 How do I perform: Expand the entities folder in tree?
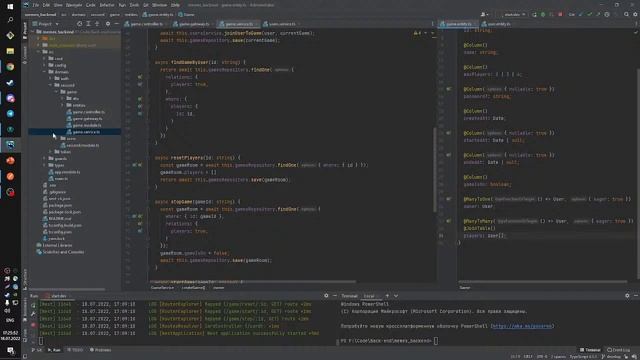(x=62, y=105)
